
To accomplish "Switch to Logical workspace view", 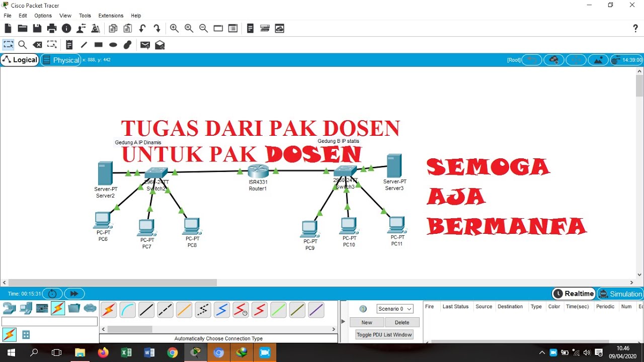I will pyautogui.click(x=20, y=60).
